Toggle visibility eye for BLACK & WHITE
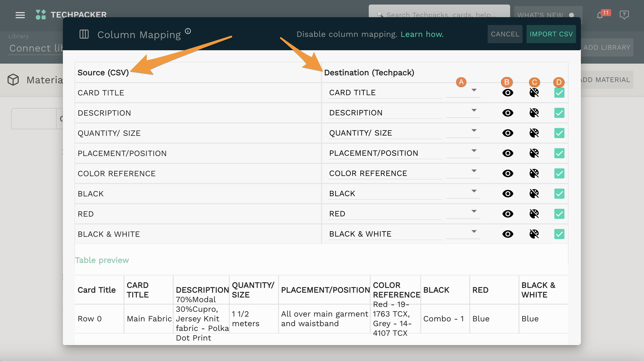The height and width of the screenshot is (361, 644). 508,234
